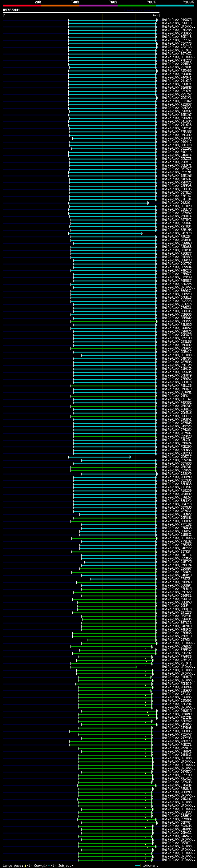Click the AV765441 query name
The height and width of the screenshot is (868, 197).
click(x=11, y=10)
